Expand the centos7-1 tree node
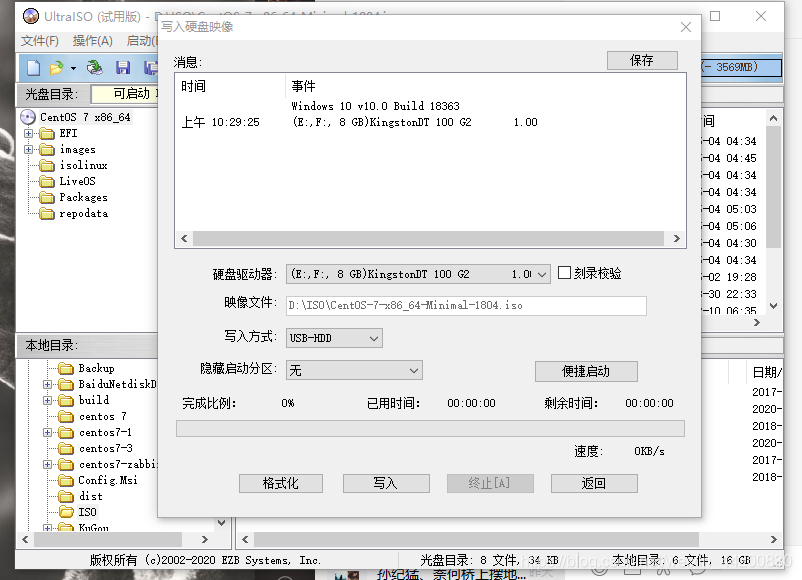This screenshot has height=580, width=802. pyautogui.click(x=48, y=432)
